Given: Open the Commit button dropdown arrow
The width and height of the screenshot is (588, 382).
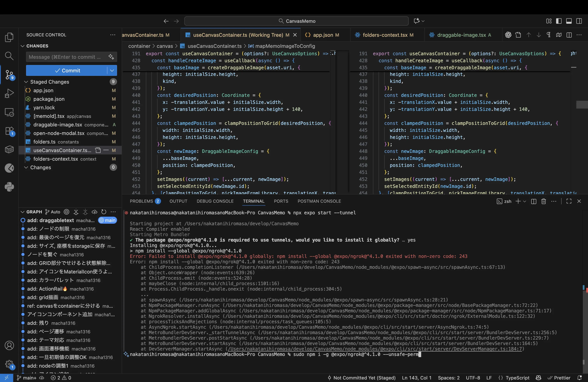Looking at the screenshot, I should (x=112, y=70).
